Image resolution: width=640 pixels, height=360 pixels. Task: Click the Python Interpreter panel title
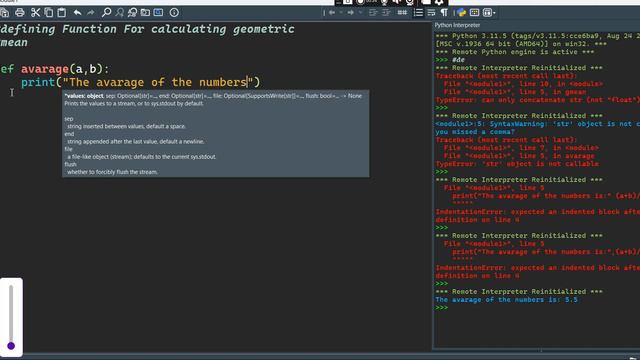(457, 25)
